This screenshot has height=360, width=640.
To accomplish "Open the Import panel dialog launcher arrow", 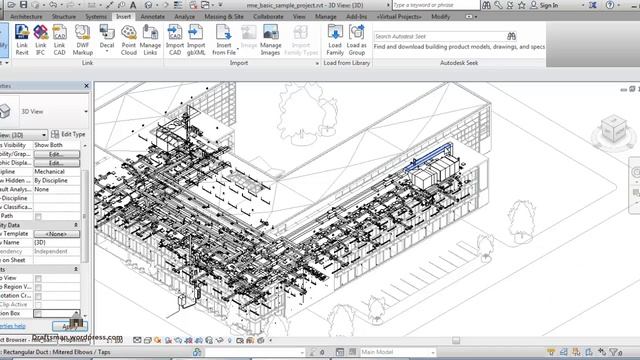I will [317, 63].
